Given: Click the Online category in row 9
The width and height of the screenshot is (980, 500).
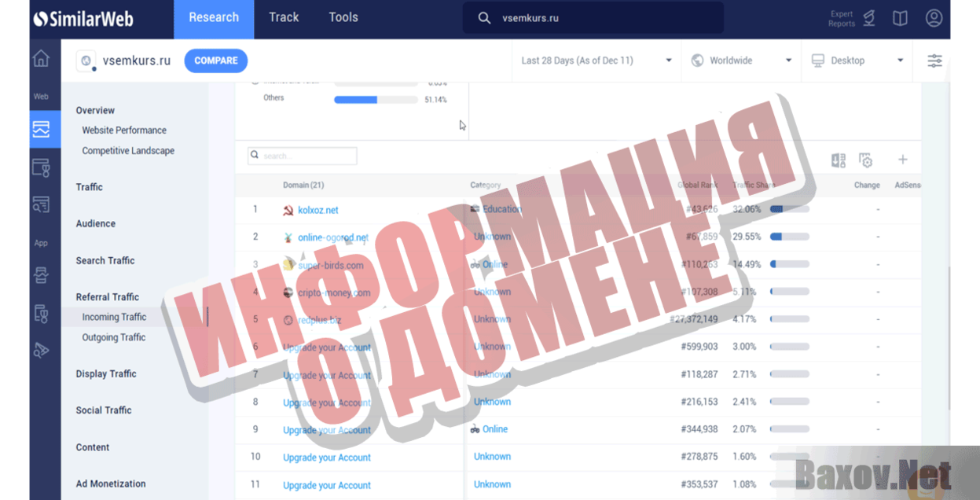Looking at the screenshot, I should (495, 429).
